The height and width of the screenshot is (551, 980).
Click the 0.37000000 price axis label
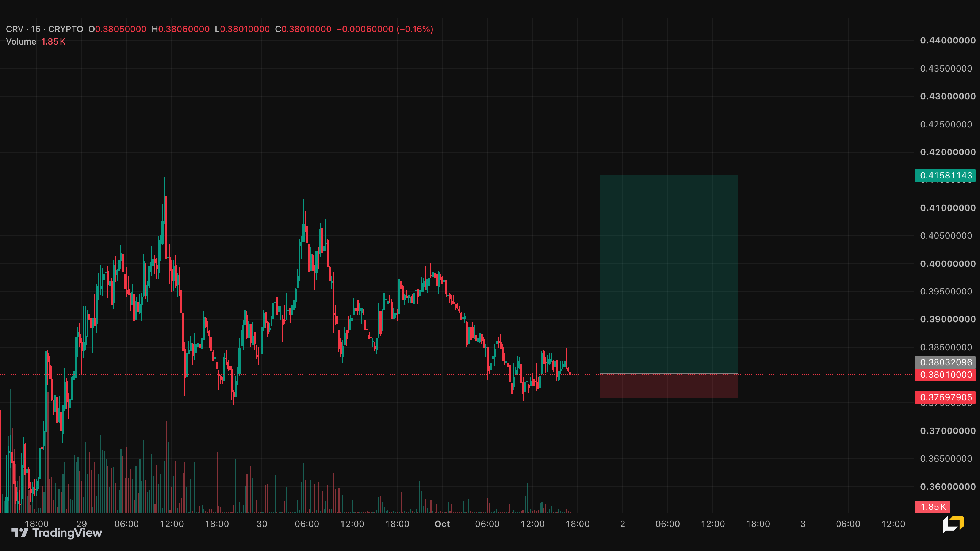pos(948,431)
